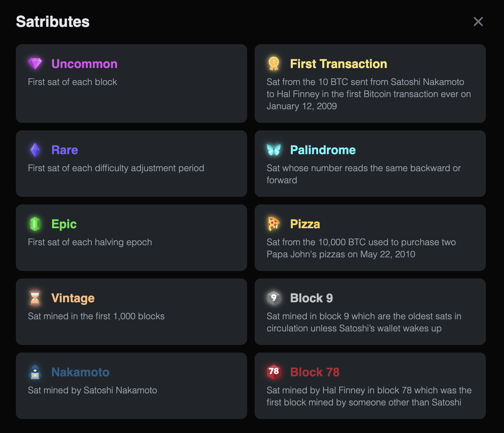Click the Epic satribute heading
Screen dimensions: 504x433
click(x=64, y=224)
